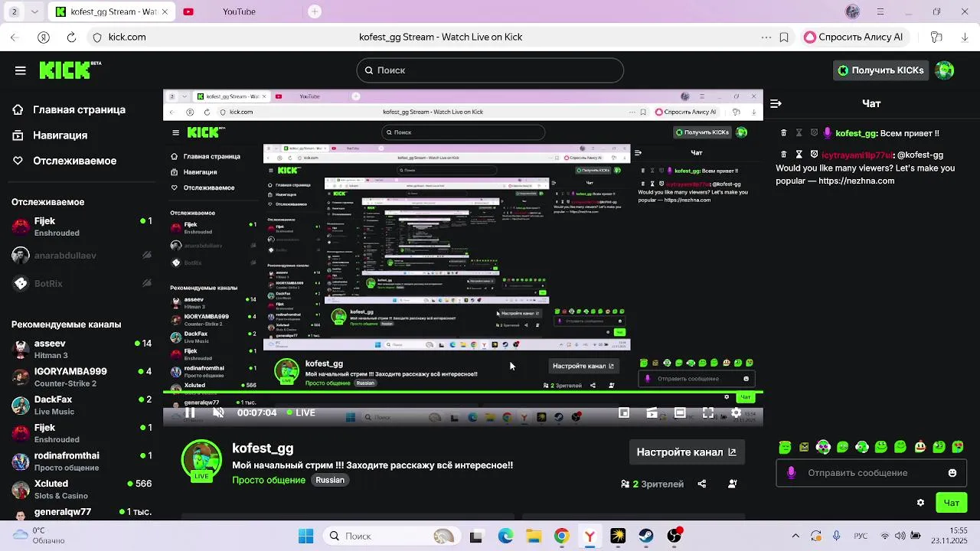Open a new browser tab
Screen dimensions: 980x551
pos(315,11)
